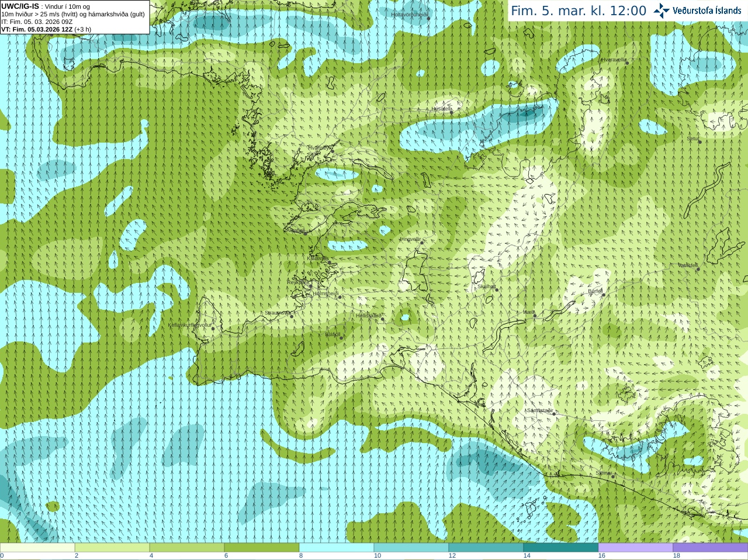This screenshot has width=748, height=560.
Task: Click the 'VT: Fim. 05.03.2026 12Z' line
Action: pyautogui.click(x=46, y=29)
